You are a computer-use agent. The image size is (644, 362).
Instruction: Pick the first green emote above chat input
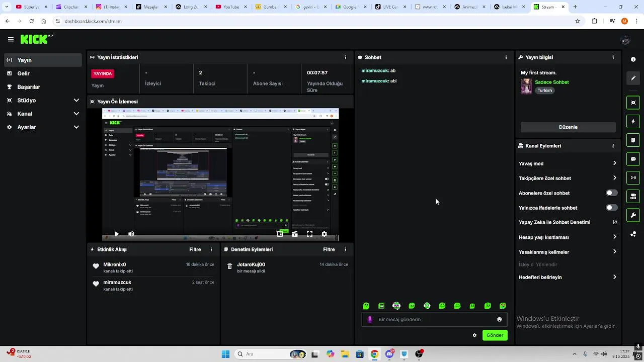pos(366,306)
